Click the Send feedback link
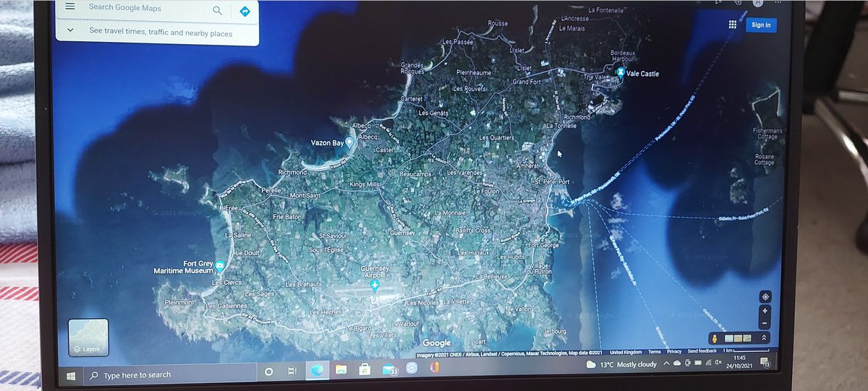The image size is (868, 391). (702, 351)
